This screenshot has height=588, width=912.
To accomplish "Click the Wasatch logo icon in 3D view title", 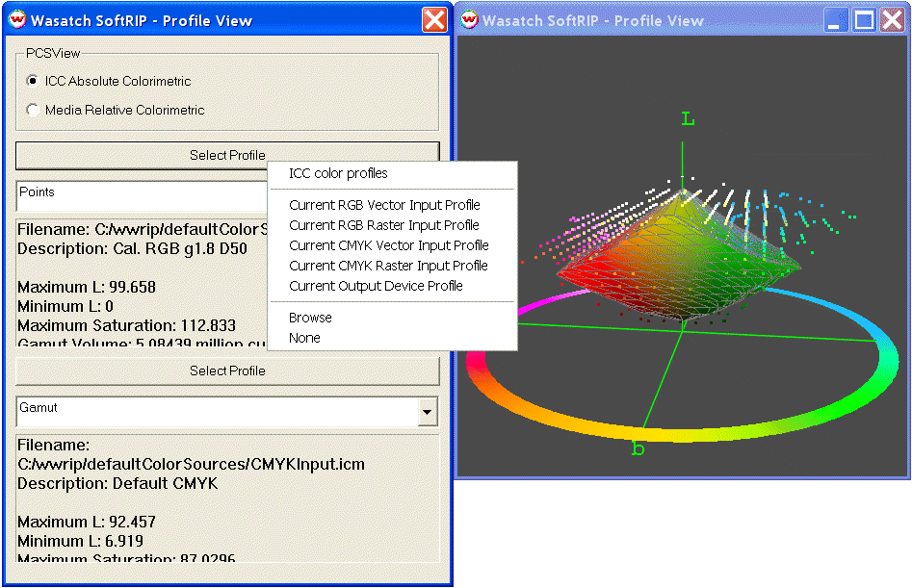I will coord(469,20).
